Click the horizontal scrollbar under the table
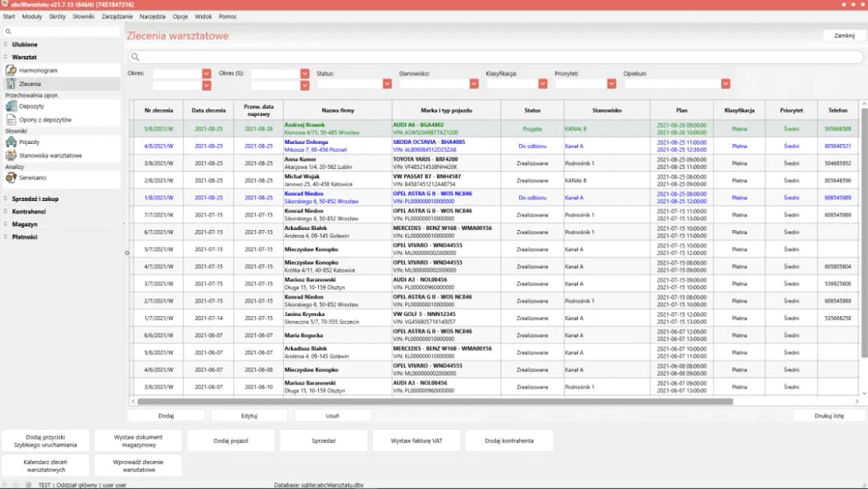Viewport: 868px width, 489px height. pos(434,401)
